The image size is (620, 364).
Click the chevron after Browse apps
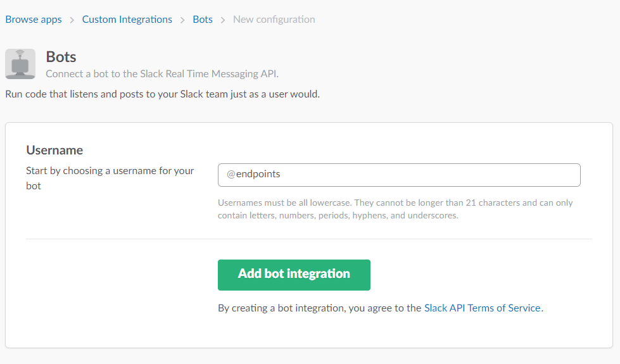[x=72, y=20]
